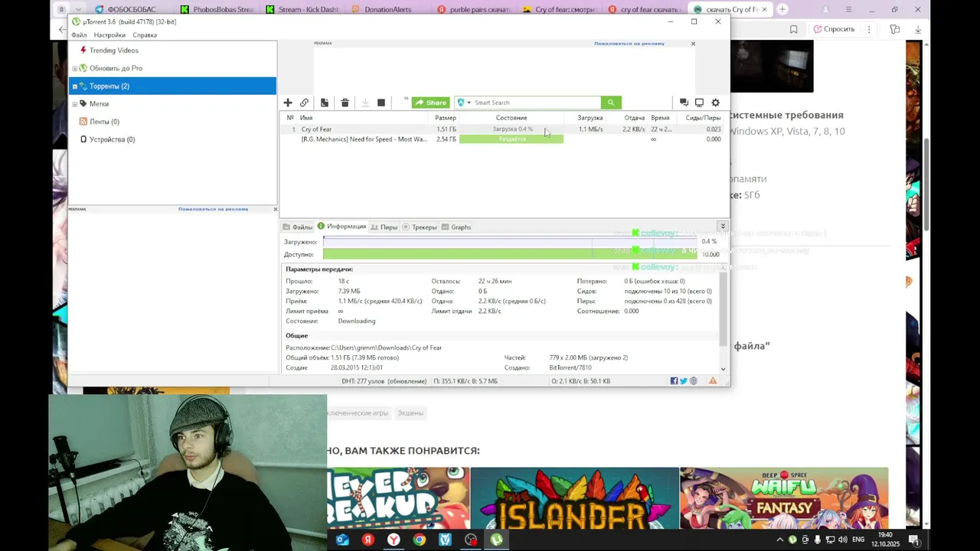Open the Файл menu
This screenshot has height=551, width=980.
[79, 35]
